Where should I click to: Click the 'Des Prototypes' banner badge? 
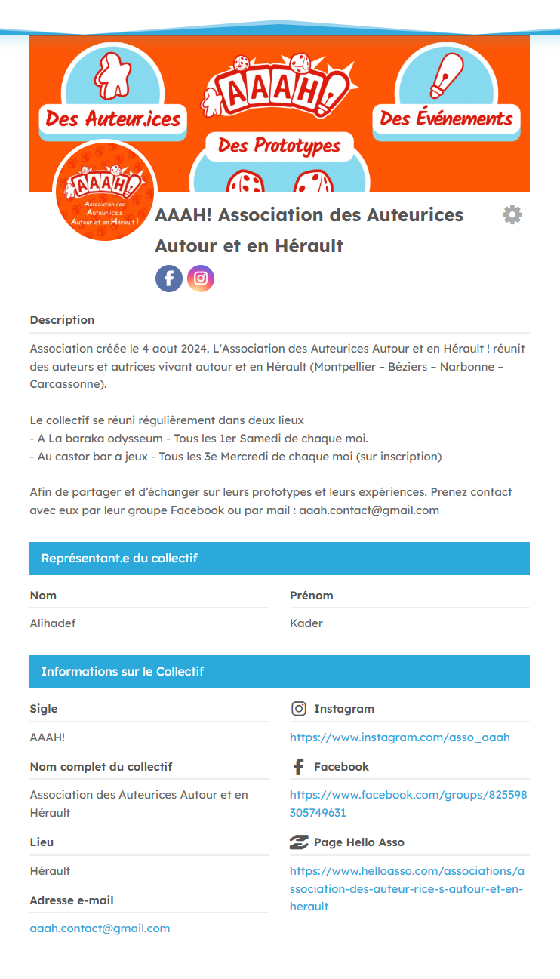(x=279, y=146)
